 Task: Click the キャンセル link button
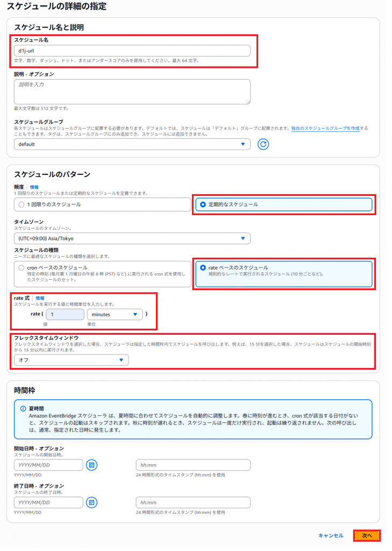click(x=330, y=535)
